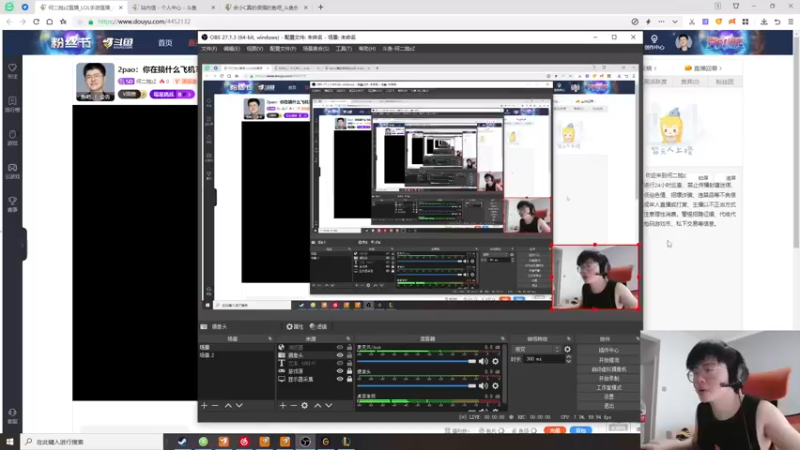The height and width of the screenshot is (450, 800).
Task: Open the OBS 工具(T) Tools menu
Action: tap(343, 49)
